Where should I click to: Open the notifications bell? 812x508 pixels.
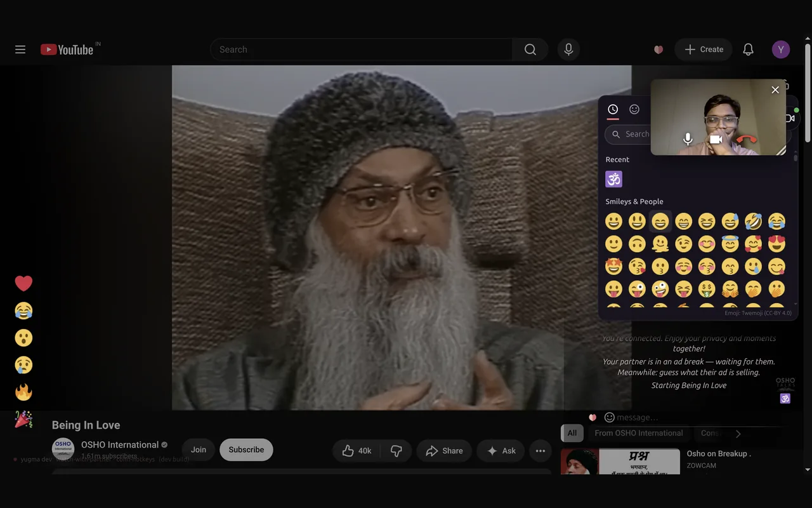coord(749,50)
